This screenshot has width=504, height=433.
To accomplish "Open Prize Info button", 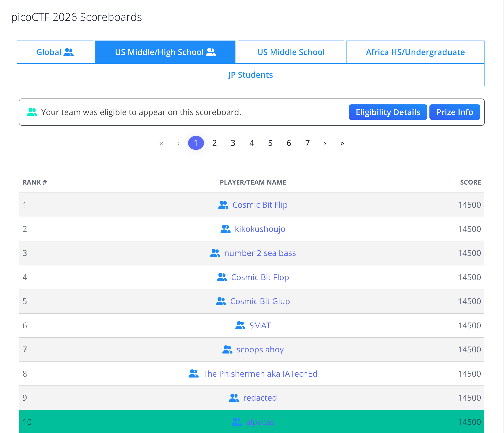I will coord(454,112).
